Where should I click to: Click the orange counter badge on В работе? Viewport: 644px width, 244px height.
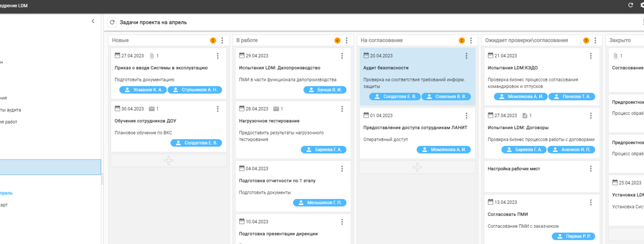338,41
